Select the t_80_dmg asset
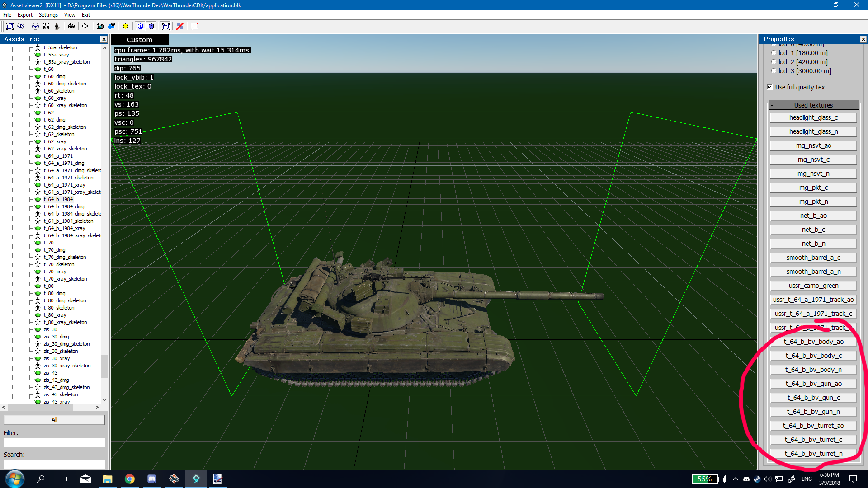The height and width of the screenshot is (488, 868). [x=54, y=293]
